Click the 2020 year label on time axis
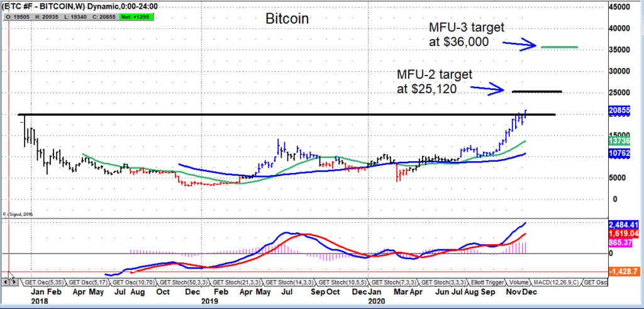The width and height of the screenshot is (644, 309). (x=377, y=301)
